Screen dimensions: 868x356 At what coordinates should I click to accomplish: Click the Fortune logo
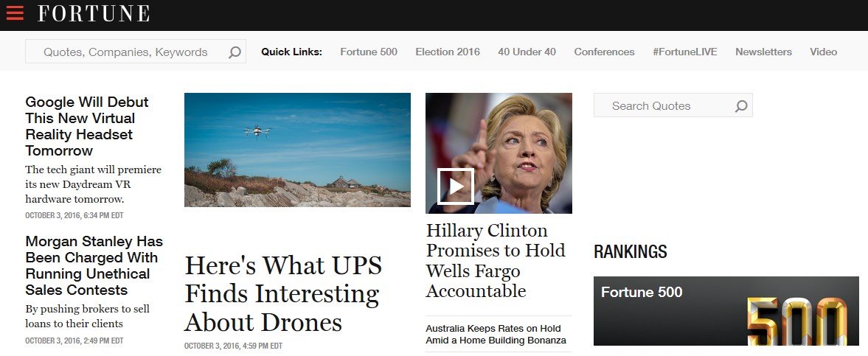point(94,13)
